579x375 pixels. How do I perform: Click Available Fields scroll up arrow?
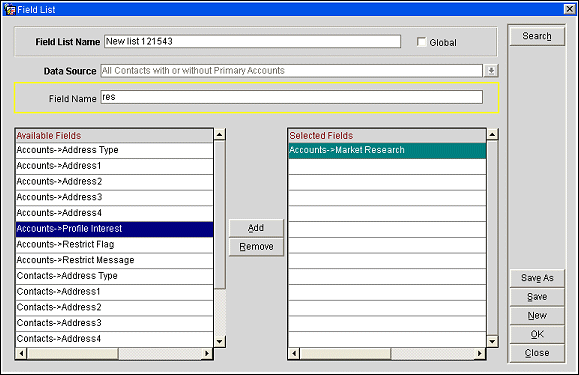coord(220,134)
